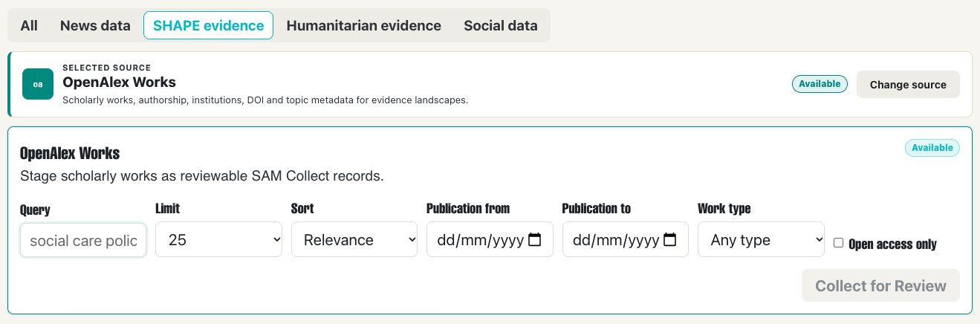Screen dimensions: 980x324
Task: Open the Sort dropdown set to Relevance
Action: (x=354, y=240)
